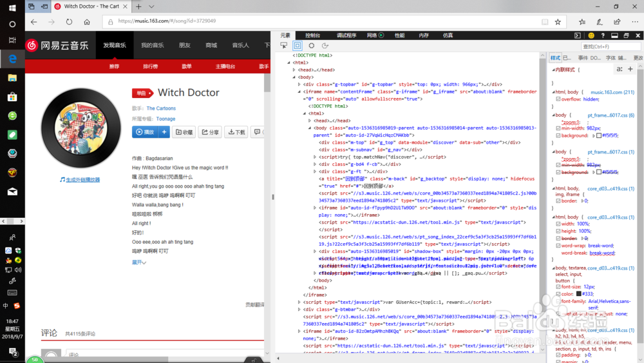Click the 收藏 collect button
644x363 pixels.
(x=184, y=132)
